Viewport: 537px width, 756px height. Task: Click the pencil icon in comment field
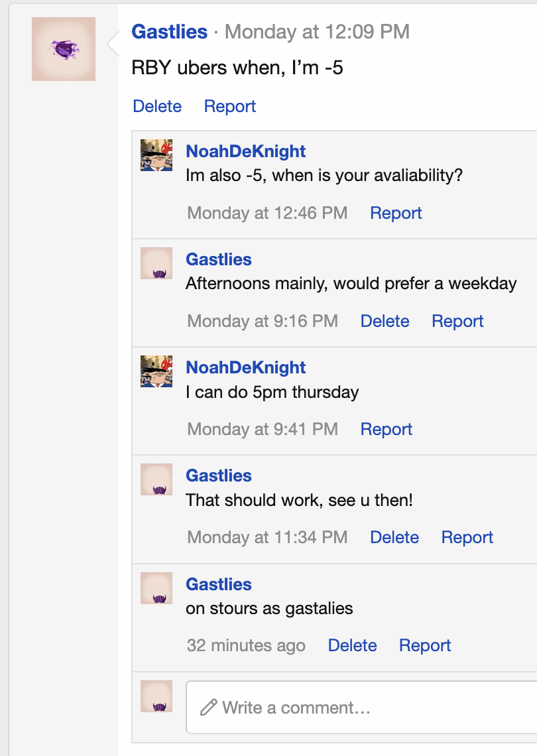point(208,708)
